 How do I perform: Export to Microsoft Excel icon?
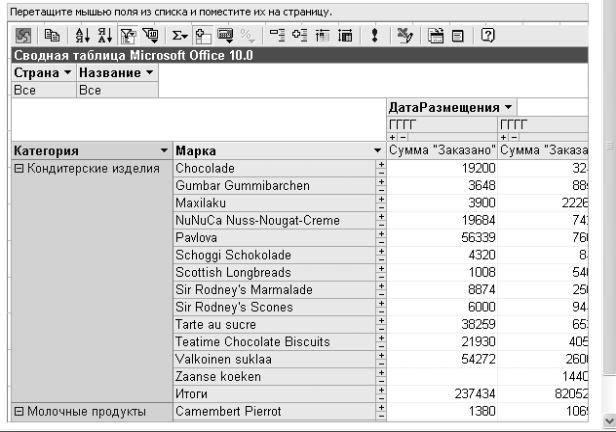(x=405, y=36)
